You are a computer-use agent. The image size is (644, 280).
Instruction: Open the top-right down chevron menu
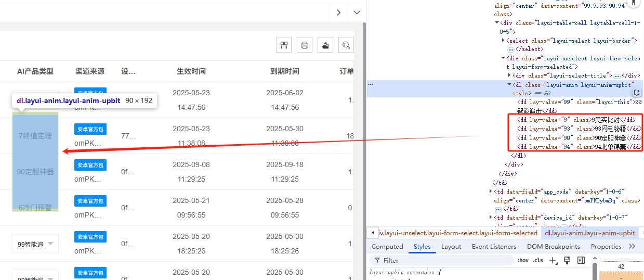pos(357,12)
